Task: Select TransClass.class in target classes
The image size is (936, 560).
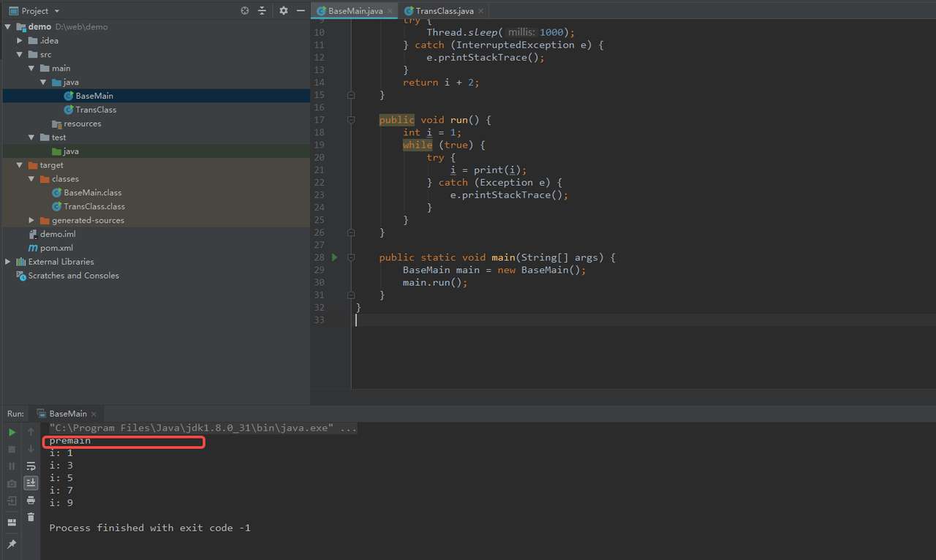Action: (x=94, y=207)
